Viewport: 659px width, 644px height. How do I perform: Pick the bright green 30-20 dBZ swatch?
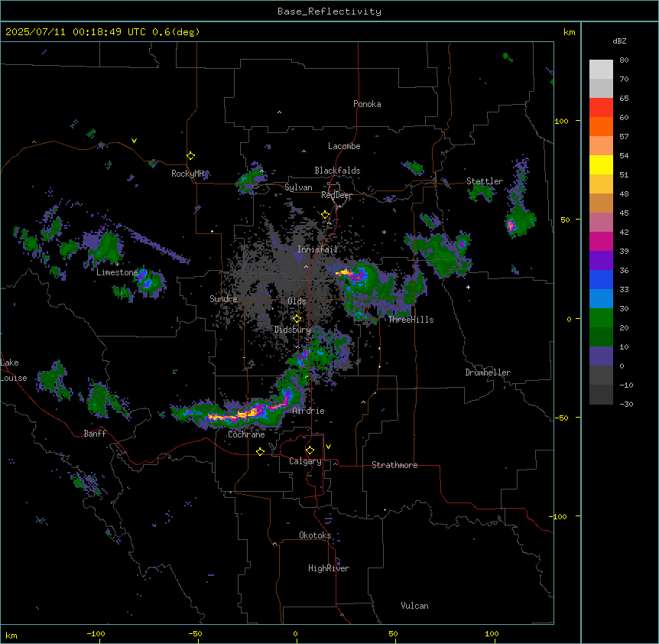click(x=601, y=318)
